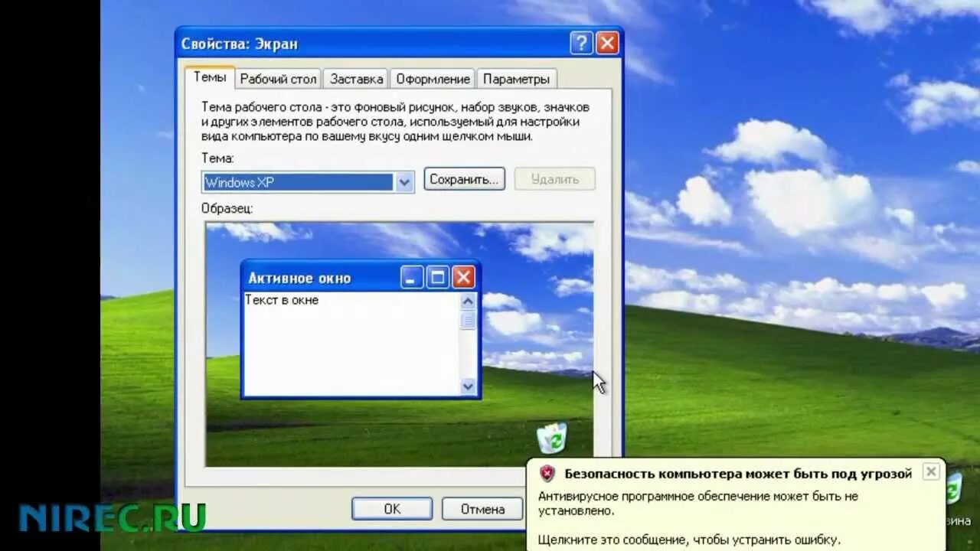This screenshot has height=551, width=980.
Task: Go to the Заставка tab
Action: (x=356, y=79)
